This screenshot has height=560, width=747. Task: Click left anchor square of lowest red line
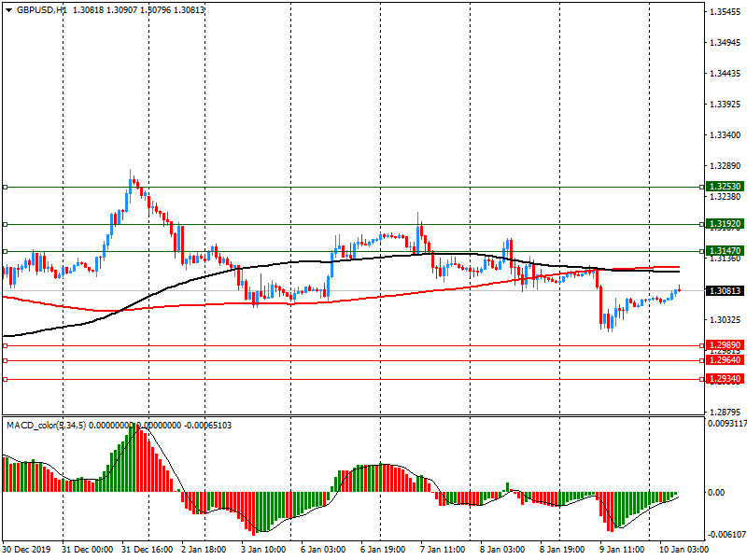[5, 379]
